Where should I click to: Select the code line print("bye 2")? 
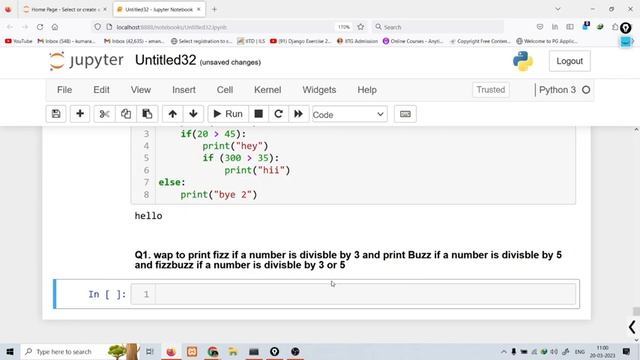(x=219, y=195)
